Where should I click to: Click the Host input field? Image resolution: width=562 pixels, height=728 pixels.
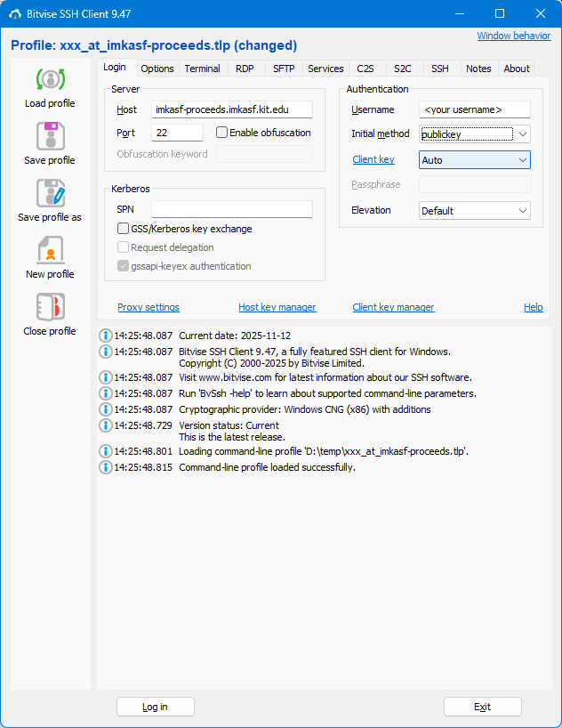231,109
